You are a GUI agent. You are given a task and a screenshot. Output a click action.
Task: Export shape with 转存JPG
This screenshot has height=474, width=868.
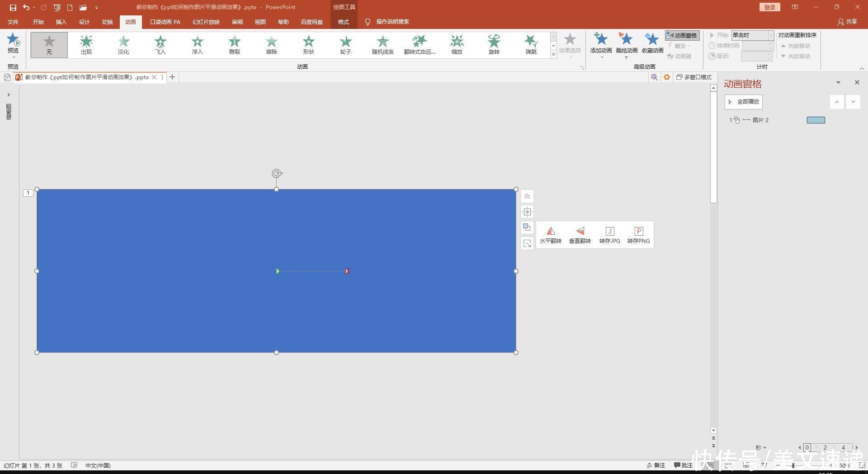pos(610,235)
